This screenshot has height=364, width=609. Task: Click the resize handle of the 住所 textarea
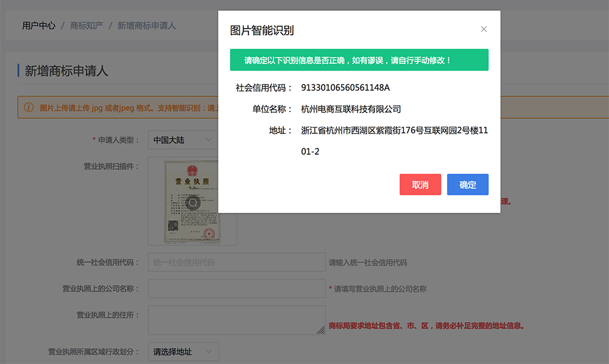coord(320,330)
